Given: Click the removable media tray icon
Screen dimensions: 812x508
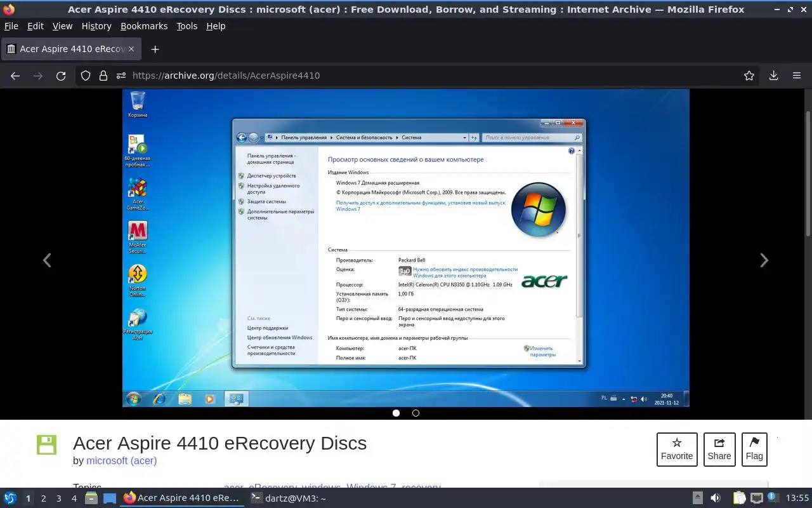Looking at the screenshot, I should click(697, 498).
